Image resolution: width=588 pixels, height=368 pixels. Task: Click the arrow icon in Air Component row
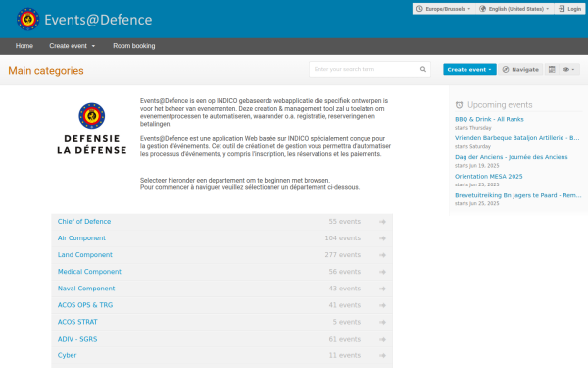click(382, 238)
